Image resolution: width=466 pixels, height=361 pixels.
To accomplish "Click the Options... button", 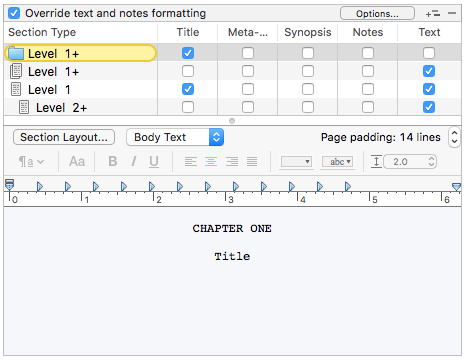I will coord(377,14).
